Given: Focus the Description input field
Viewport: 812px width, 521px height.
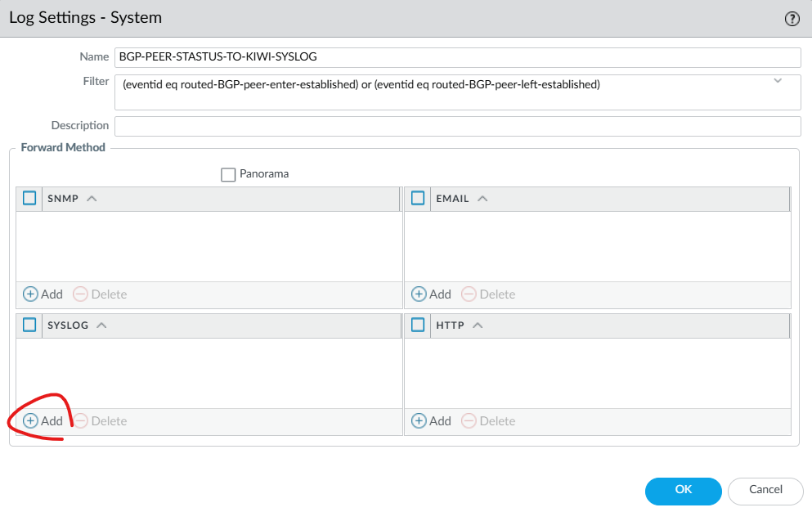Looking at the screenshot, I should (x=458, y=127).
